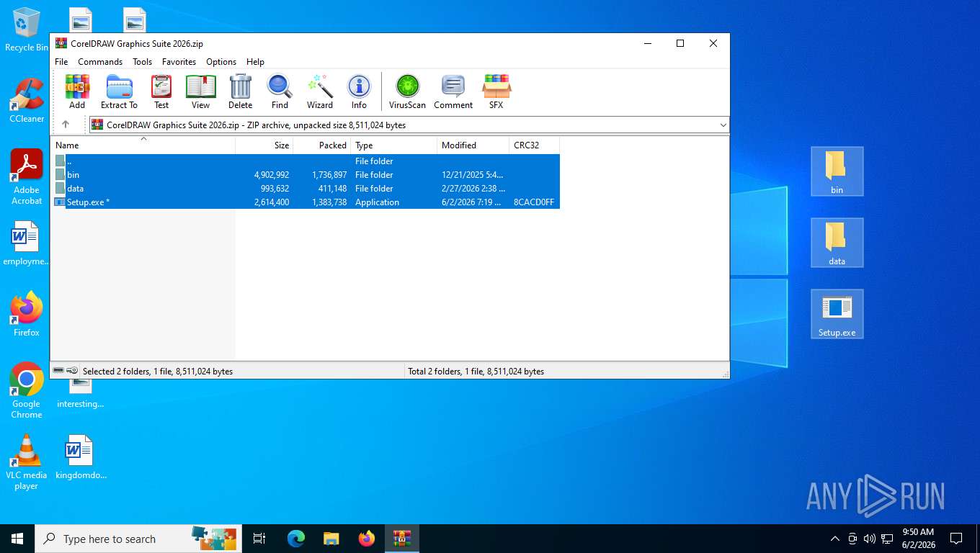The width and height of the screenshot is (980, 553).
Task: Sort by the Type column header
Action: click(x=394, y=145)
